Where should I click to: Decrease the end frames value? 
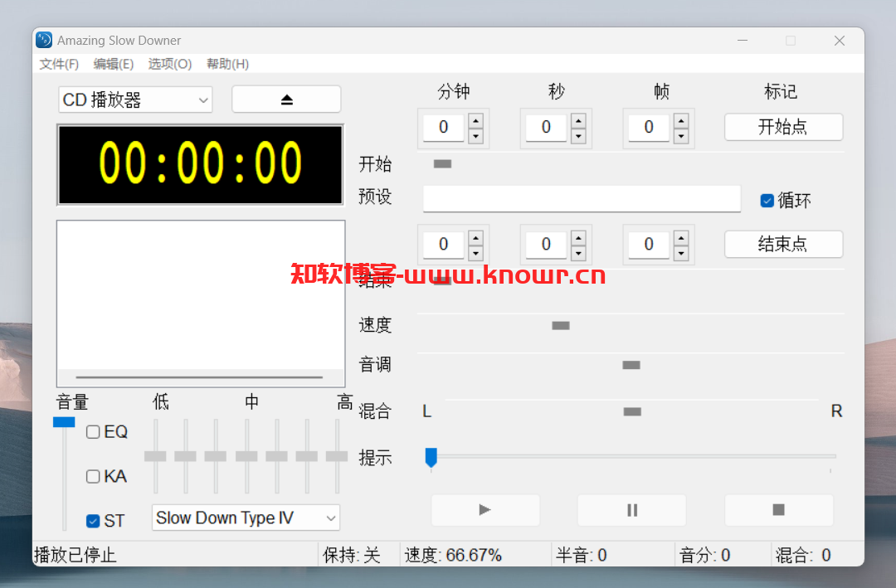click(x=681, y=253)
